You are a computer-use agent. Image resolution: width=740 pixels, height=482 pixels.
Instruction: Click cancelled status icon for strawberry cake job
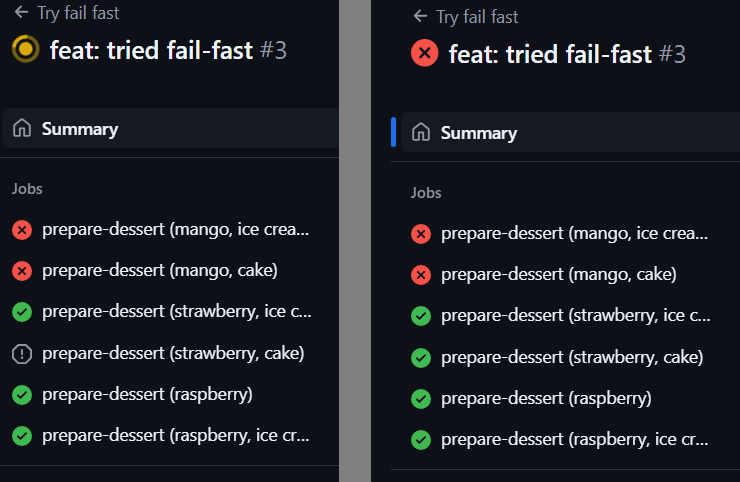[x=22, y=353]
